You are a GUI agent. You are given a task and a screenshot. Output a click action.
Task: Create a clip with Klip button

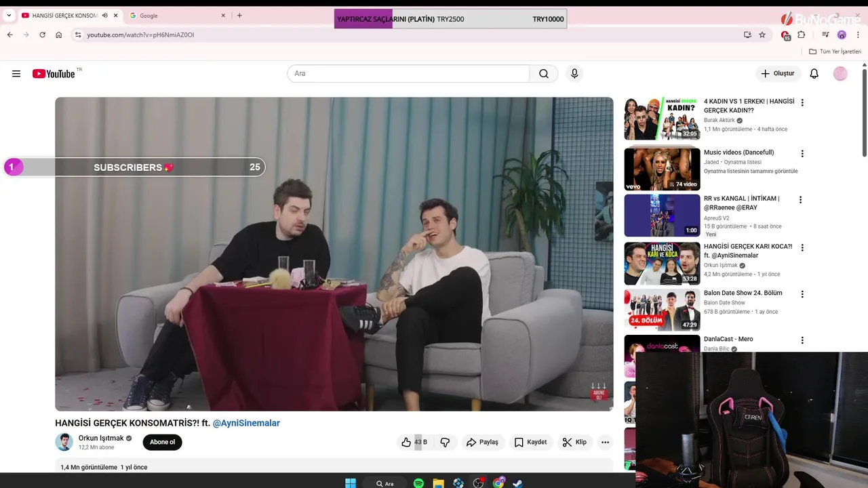574,442
